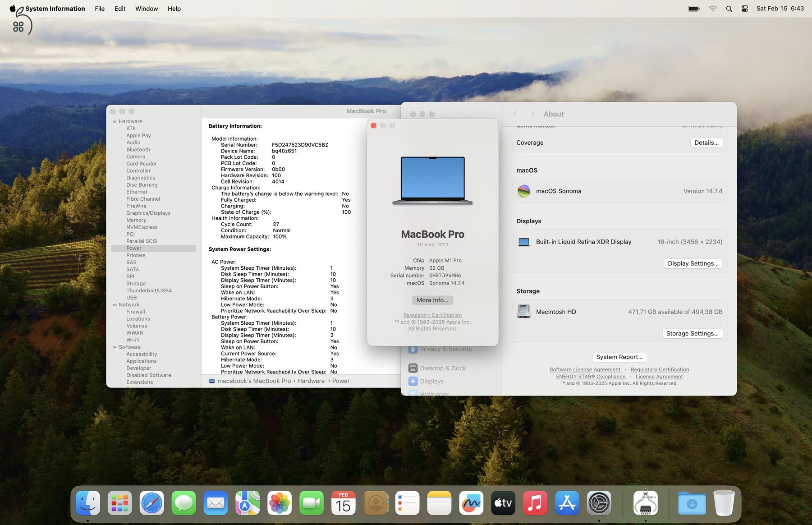Open Photos app in Dock
Screen dimensions: 812x525
point(280,503)
